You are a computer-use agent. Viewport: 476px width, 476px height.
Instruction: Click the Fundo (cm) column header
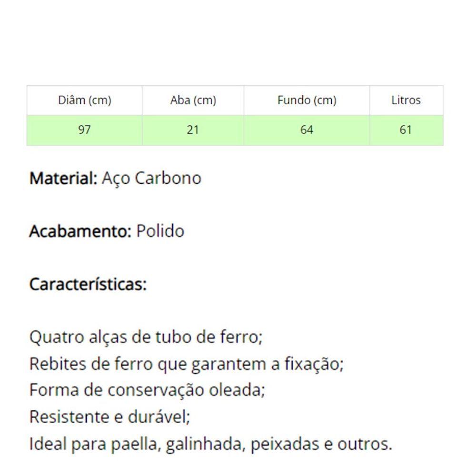pos(307,100)
